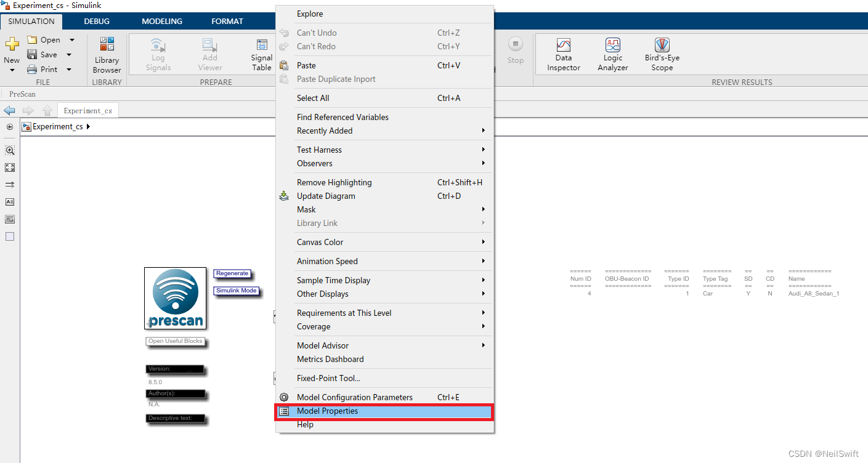Open the Library Browser

tap(107, 55)
